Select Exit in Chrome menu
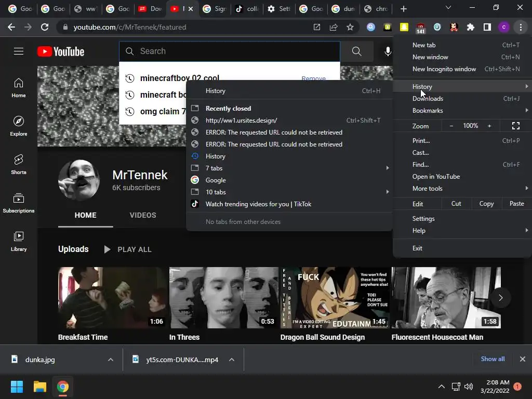 coord(462,248)
